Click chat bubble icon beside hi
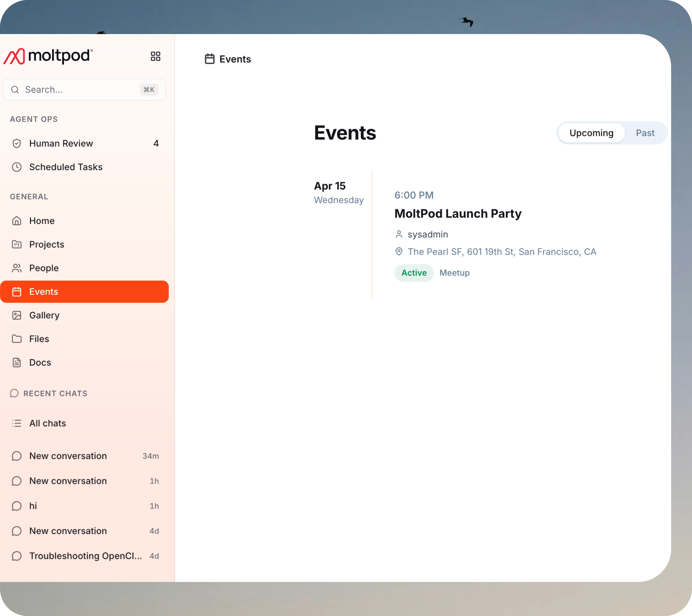 point(16,506)
